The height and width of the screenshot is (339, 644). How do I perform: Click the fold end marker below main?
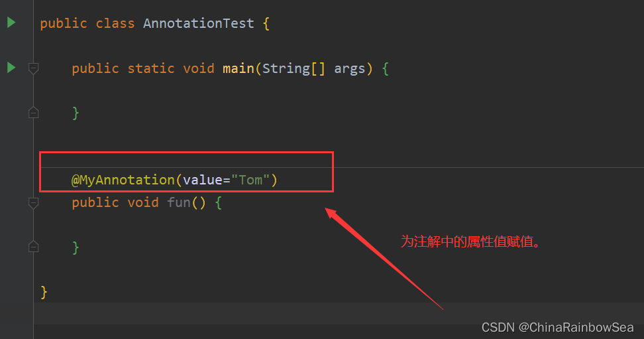tap(33, 113)
